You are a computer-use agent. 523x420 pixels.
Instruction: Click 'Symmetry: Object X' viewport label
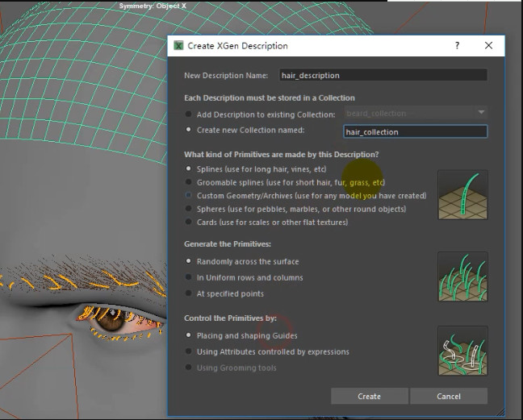(x=153, y=6)
